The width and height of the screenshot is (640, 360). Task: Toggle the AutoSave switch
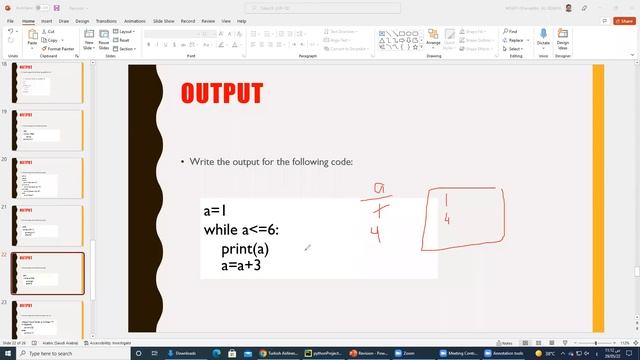click(x=42, y=8)
